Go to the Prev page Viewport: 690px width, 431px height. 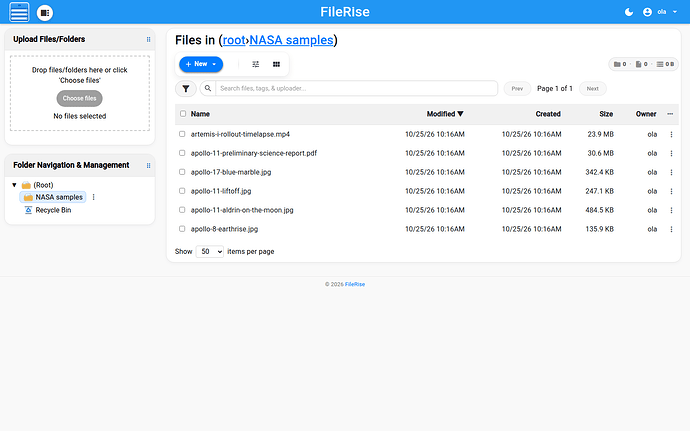point(517,88)
